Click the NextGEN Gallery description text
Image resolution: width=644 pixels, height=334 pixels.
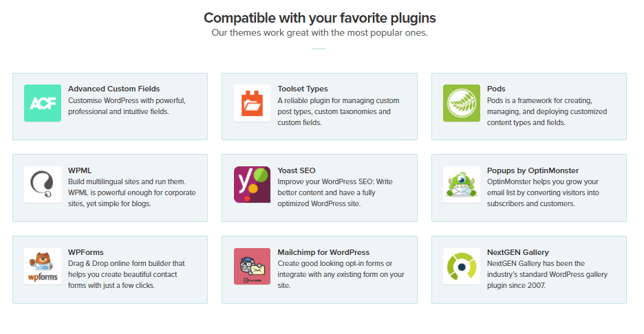pos(547,274)
